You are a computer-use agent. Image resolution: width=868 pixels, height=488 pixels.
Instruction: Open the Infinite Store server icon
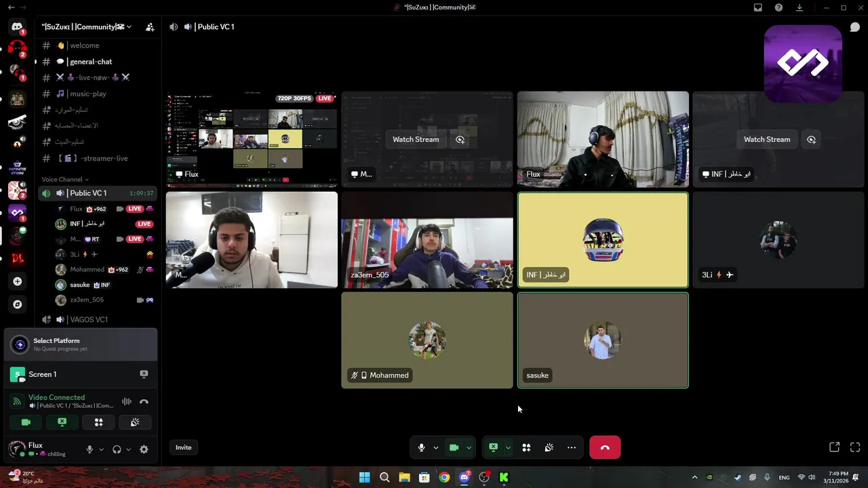[x=17, y=167]
